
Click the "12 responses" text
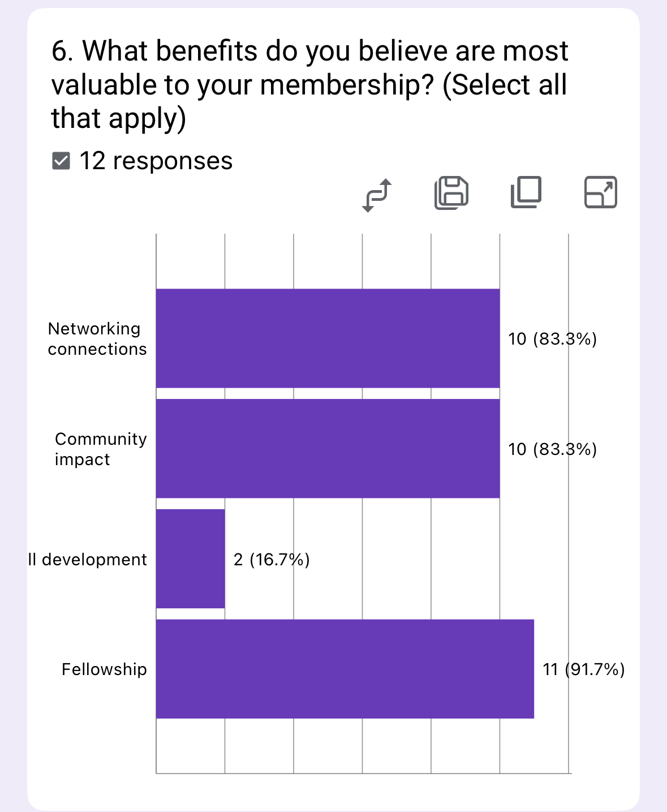(x=156, y=161)
